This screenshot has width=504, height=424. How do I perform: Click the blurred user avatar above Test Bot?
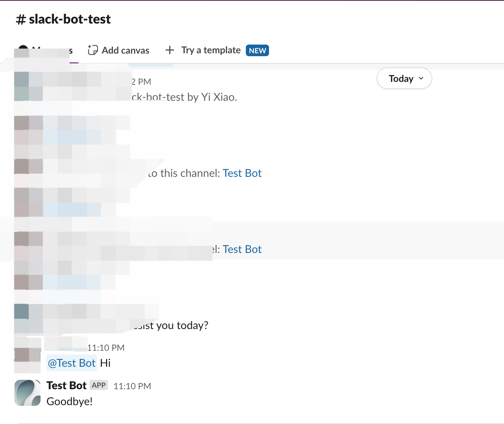click(x=28, y=355)
